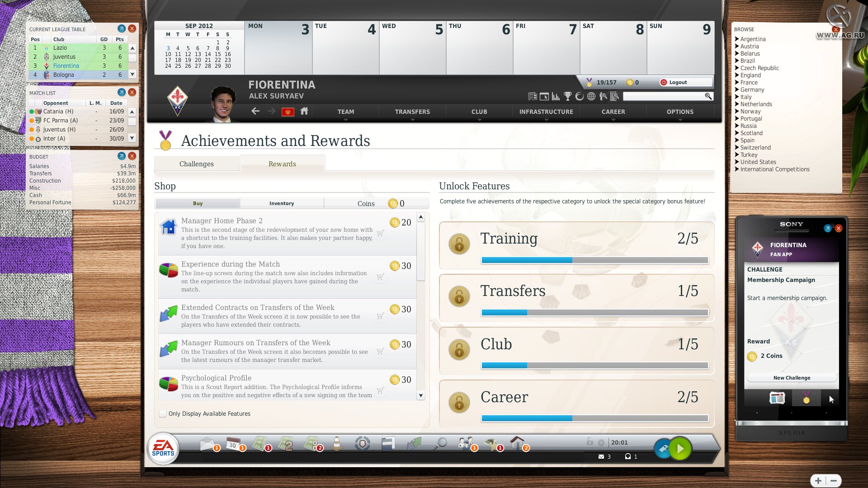This screenshot has height=488, width=868.
Task: Click the New Challenge button
Action: [x=792, y=378]
